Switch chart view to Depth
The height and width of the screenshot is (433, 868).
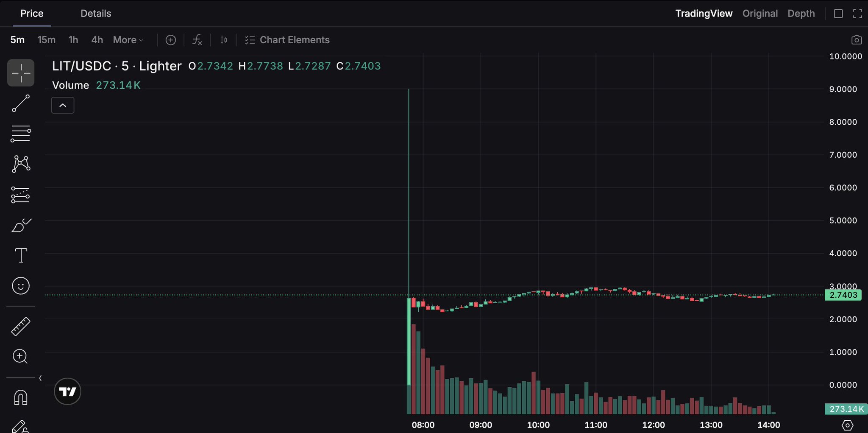click(801, 14)
